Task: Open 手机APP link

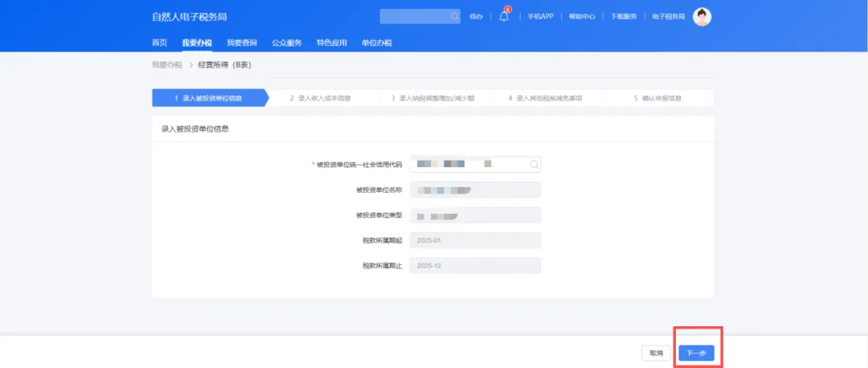Action: (x=539, y=16)
